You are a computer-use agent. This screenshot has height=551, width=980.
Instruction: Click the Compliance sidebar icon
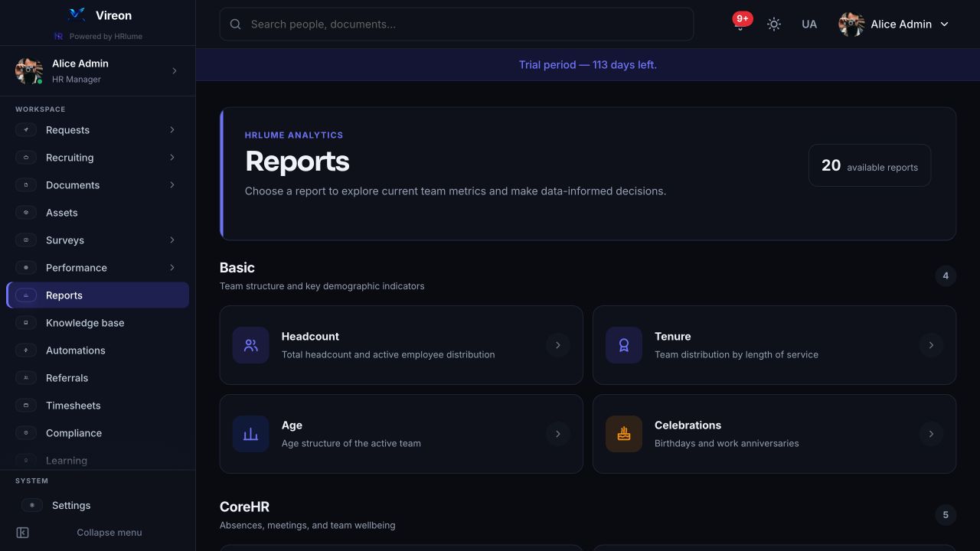click(x=26, y=433)
